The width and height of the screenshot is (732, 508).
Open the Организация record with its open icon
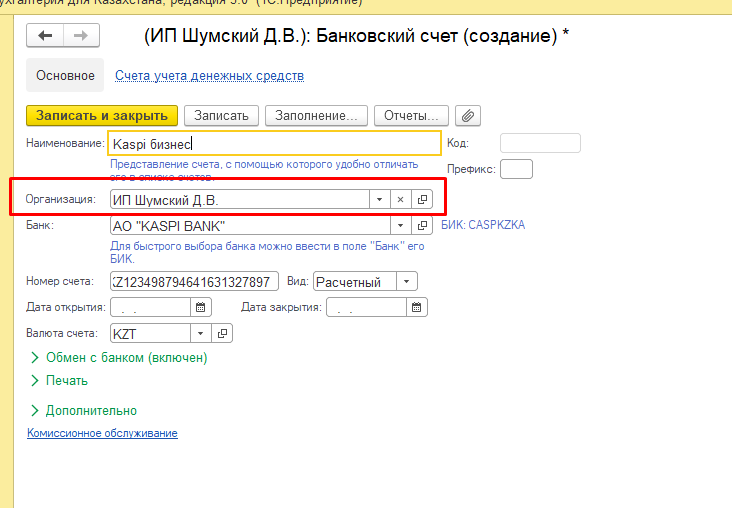pyautogui.click(x=422, y=199)
